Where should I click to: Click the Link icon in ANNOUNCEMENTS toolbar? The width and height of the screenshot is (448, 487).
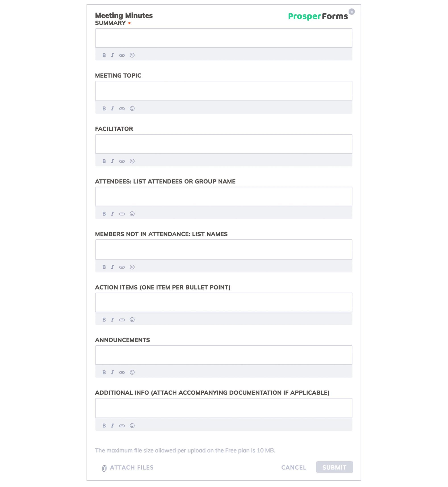coord(122,372)
